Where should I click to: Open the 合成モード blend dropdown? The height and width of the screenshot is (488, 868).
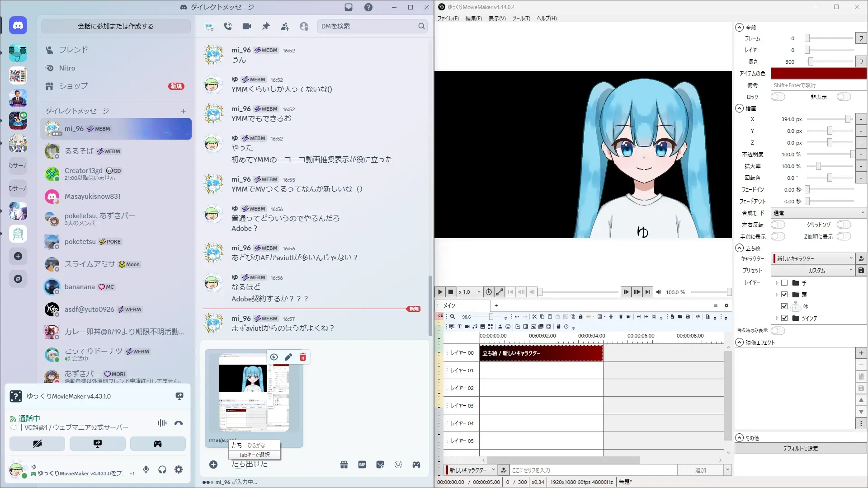coord(818,213)
